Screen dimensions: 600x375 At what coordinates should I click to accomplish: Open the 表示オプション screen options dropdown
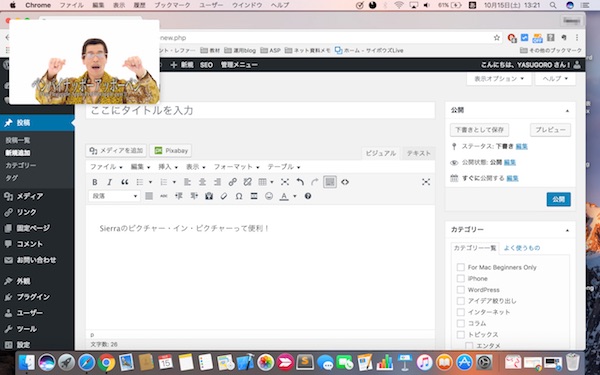(499, 79)
